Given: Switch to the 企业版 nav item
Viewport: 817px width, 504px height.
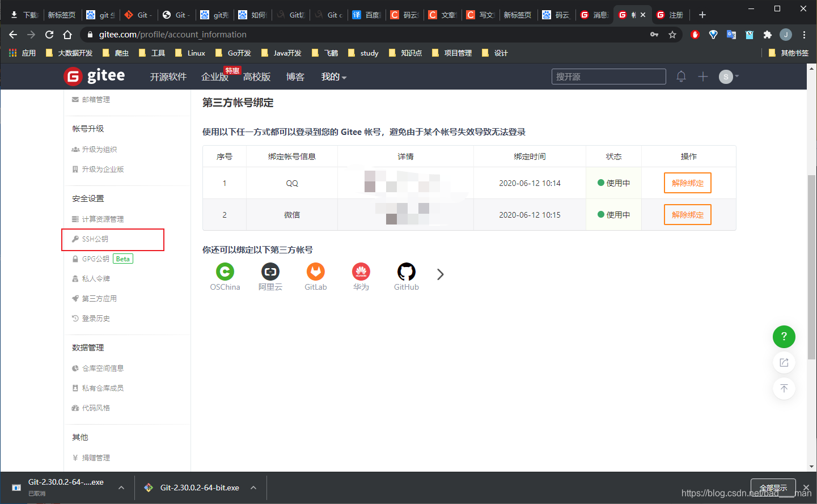Looking at the screenshot, I should pyautogui.click(x=214, y=77).
